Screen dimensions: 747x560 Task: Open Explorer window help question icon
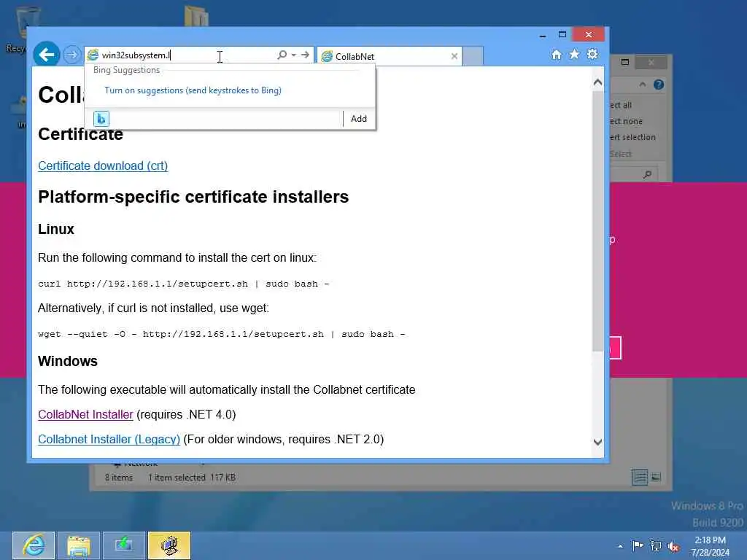click(659, 85)
